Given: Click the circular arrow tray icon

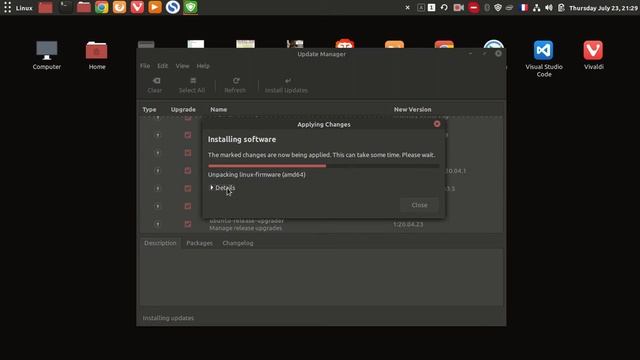Looking at the screenshot, I should pos(444,7).
